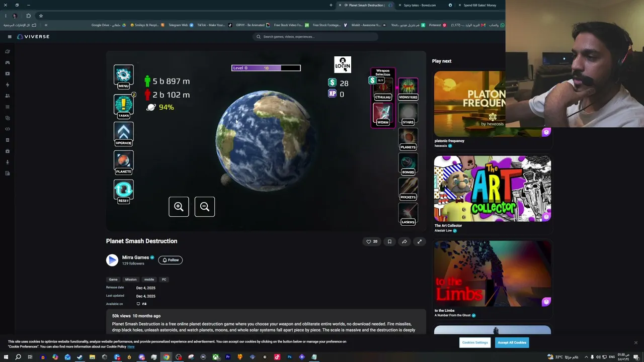Switch to the Planet Smash Destruction tab
The height and width of the screenshot is (362, 644).
coord(366,5)
